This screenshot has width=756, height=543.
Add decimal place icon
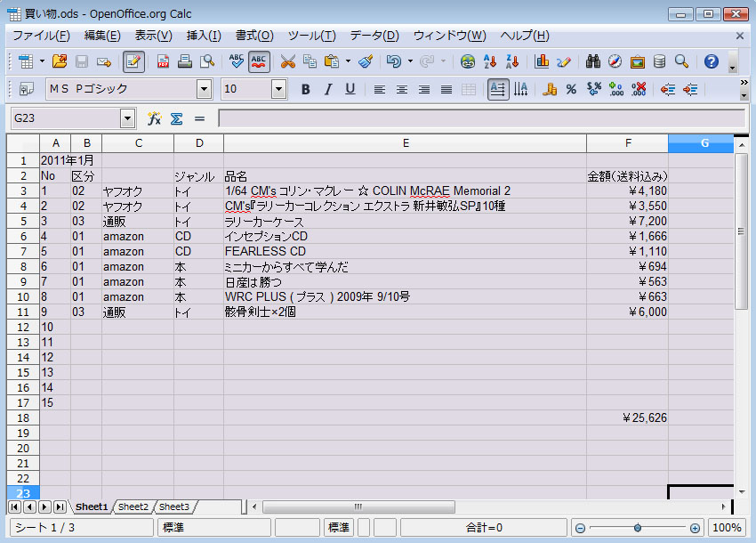[616, 89]
